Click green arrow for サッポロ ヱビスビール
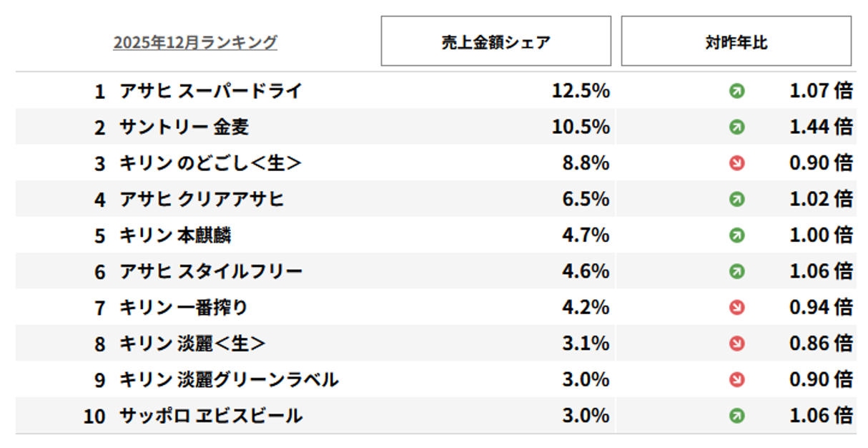 (736, 415)
